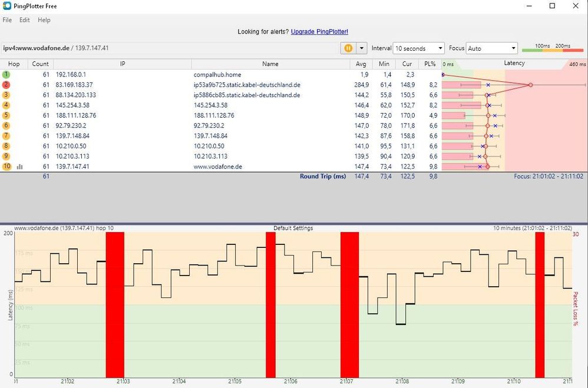Click the Hop column header
This screenshot has width=588, height=388.
tap(14, 64)
